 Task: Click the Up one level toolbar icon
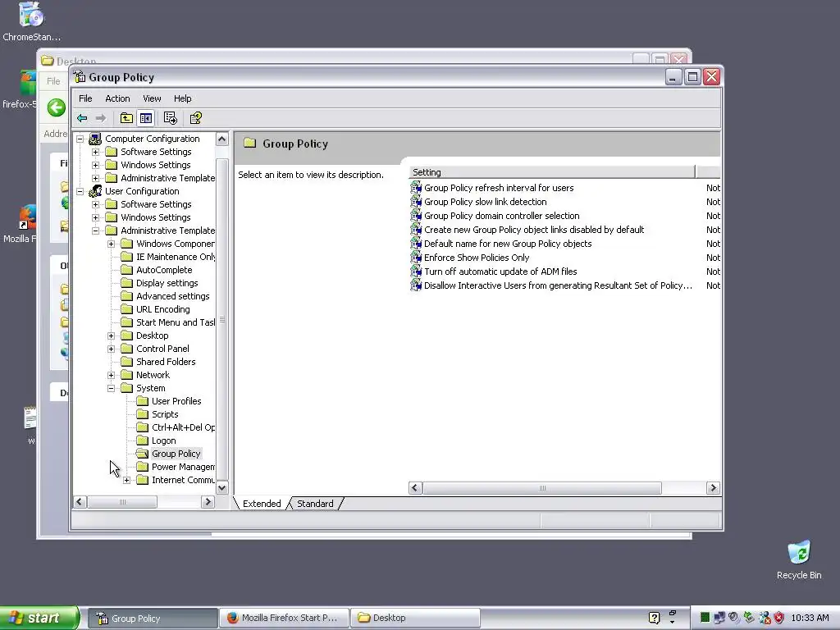click(x=126, y=118)
